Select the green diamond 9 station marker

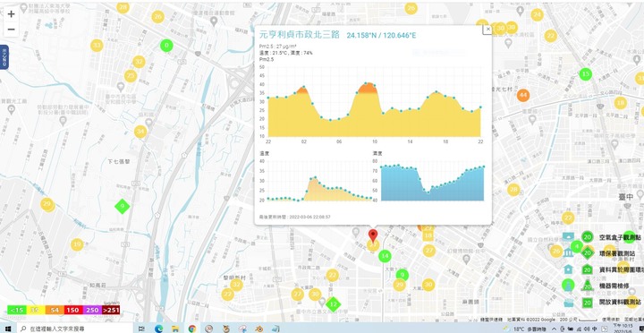(x=122, y=206)
